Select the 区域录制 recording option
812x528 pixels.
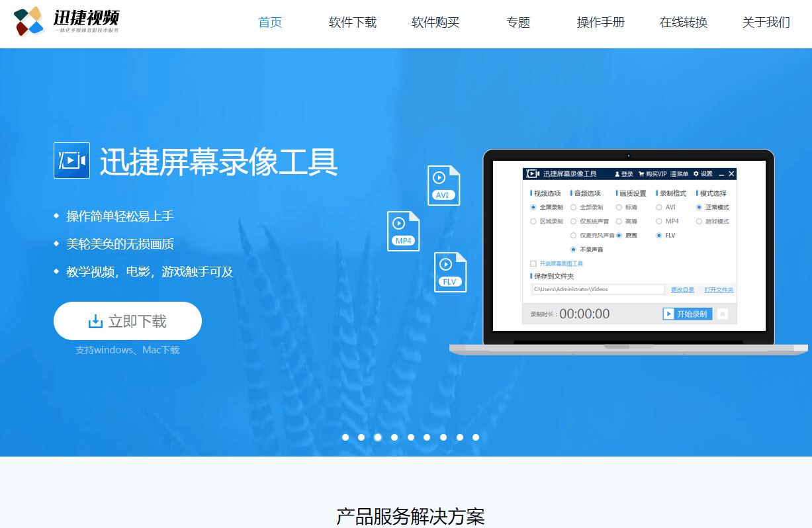533,221
